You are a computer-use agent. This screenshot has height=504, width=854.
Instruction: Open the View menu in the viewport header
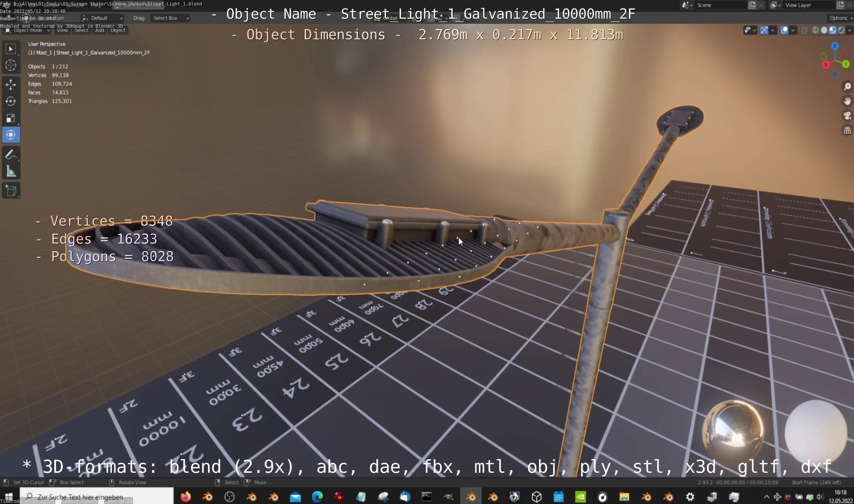(x=62, y=30)
